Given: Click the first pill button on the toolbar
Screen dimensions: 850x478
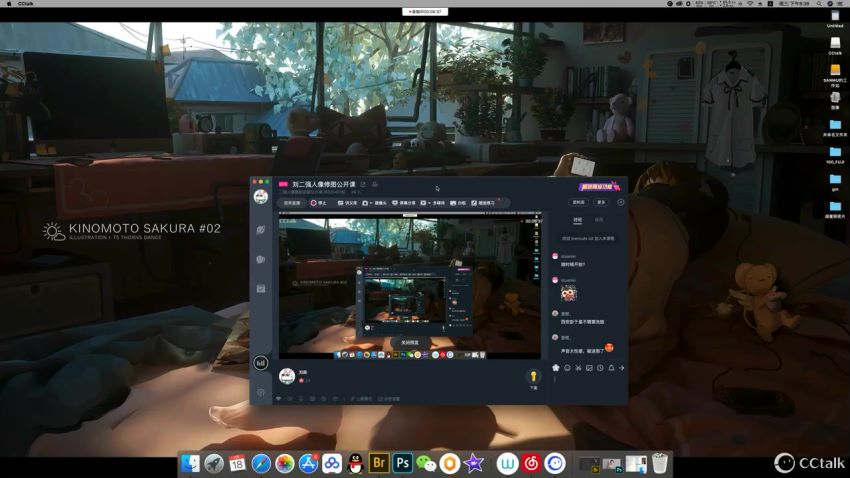Looking at the screenshot, I should tap(292, 203).
